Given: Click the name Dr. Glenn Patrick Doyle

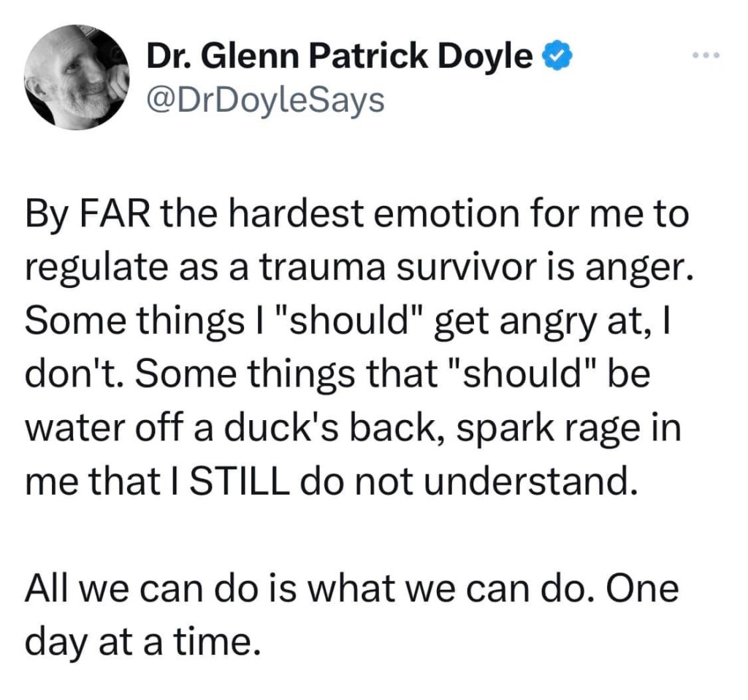Looking at the screenshot, I should [x=340, y=56].
